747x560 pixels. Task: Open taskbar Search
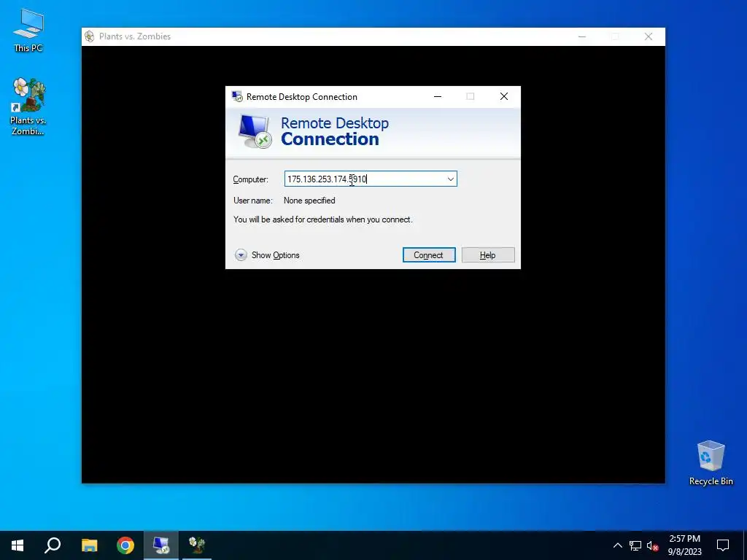(x=53, y=545)
